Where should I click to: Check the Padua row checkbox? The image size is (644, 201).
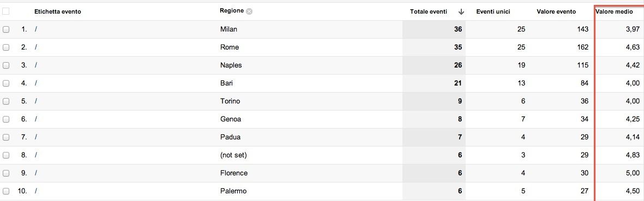(x=6, y=137)
